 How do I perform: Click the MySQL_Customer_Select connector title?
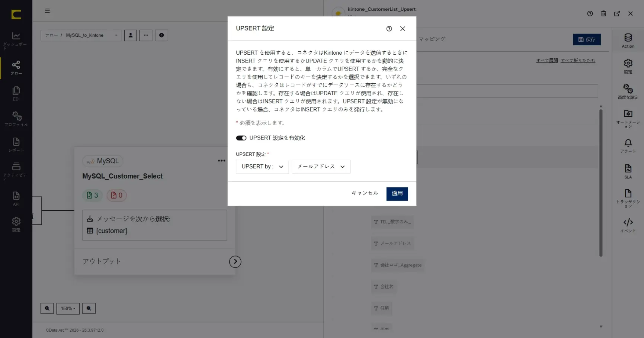[122, 176]
